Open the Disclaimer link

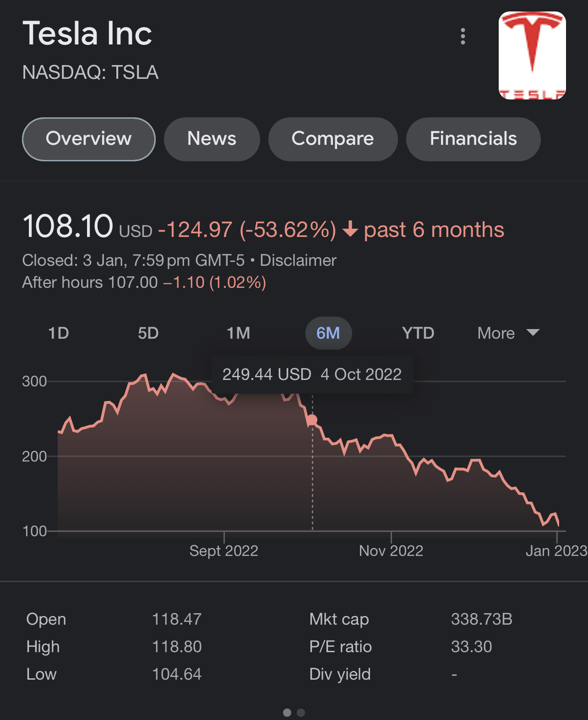coord(298,260)
